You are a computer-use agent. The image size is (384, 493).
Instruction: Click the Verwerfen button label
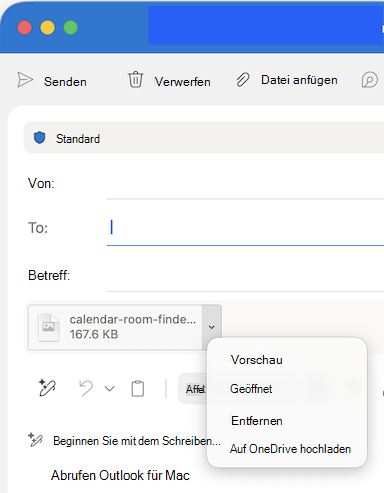tap(182, 82)
